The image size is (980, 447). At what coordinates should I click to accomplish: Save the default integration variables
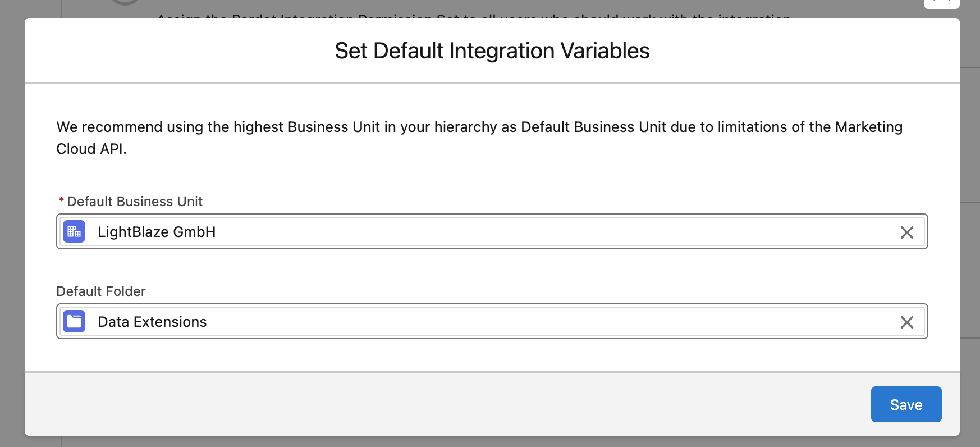906,404
